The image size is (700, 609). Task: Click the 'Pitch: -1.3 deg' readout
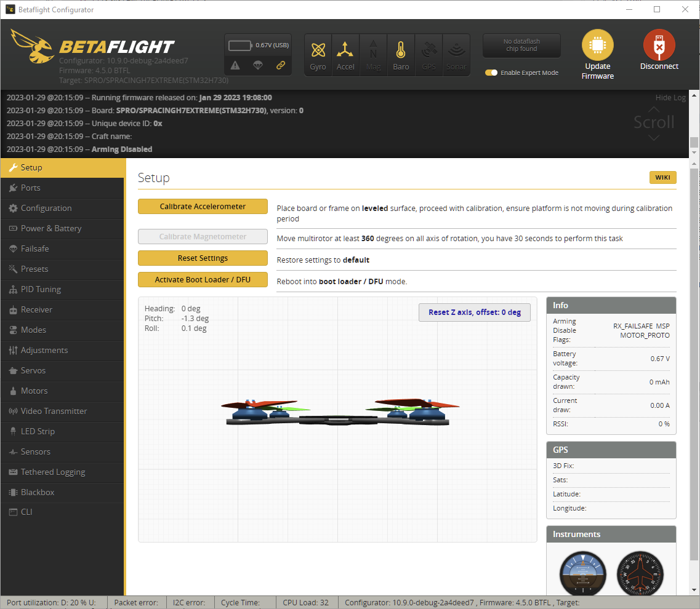click(x=176, y=319)
